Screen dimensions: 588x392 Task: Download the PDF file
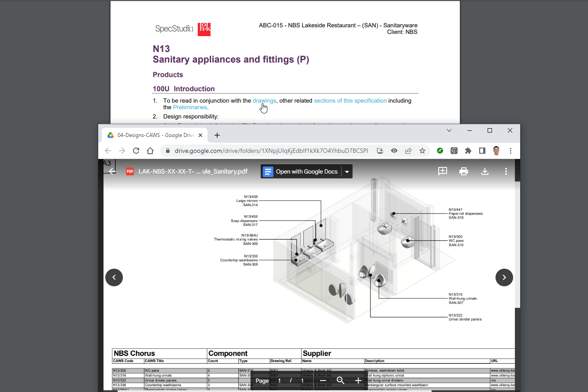point(484,171)
